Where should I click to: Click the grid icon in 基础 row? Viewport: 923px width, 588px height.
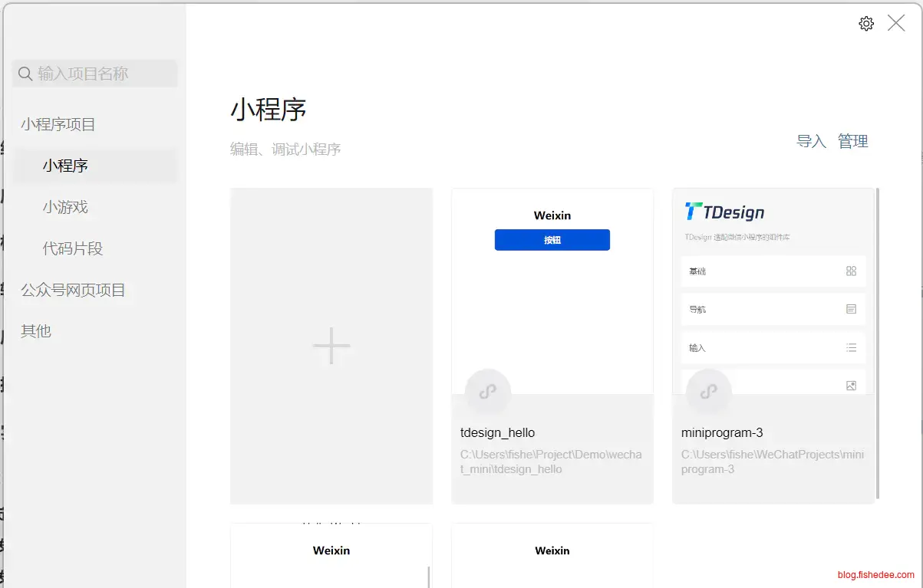coord(851,271)
